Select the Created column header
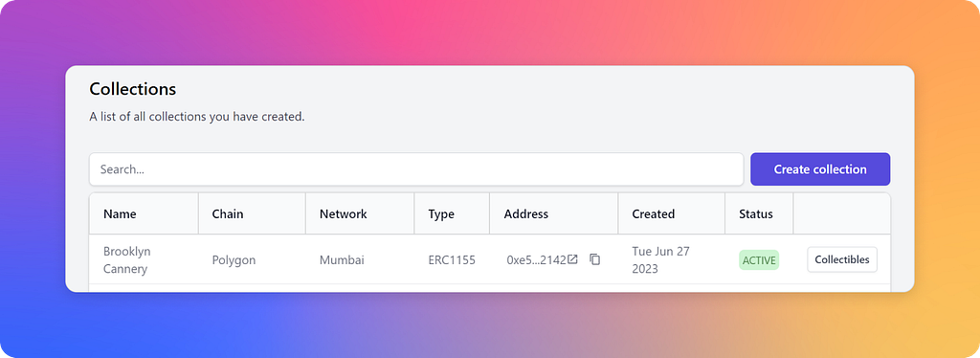 pyautogui.click(x=653, y=213)
